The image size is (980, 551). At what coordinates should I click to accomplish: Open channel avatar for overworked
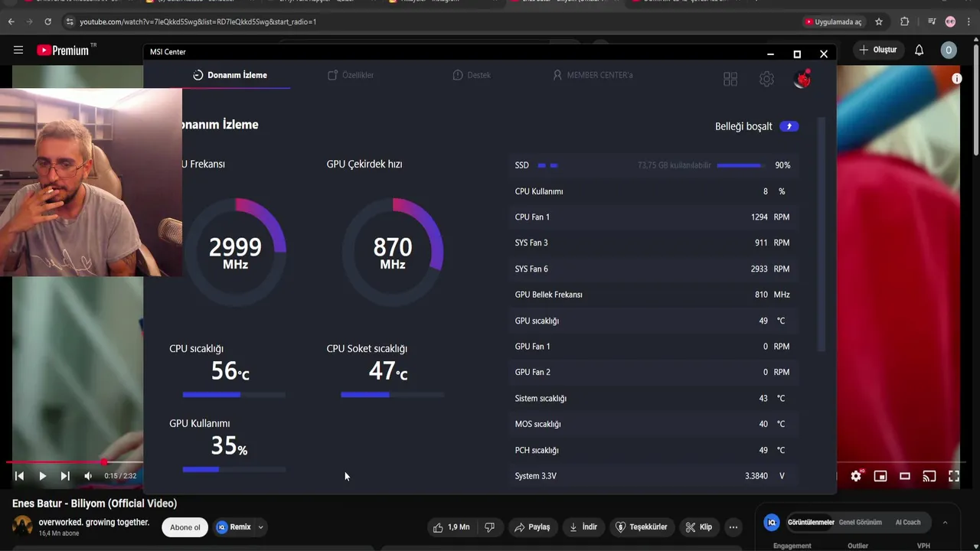click(22, 527)
